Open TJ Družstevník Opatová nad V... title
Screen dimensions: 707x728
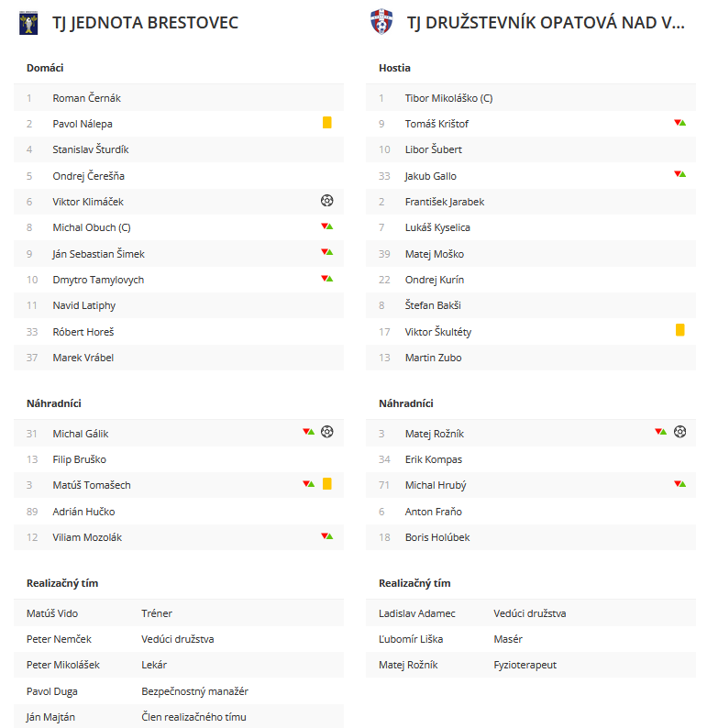tap(546, 23)
